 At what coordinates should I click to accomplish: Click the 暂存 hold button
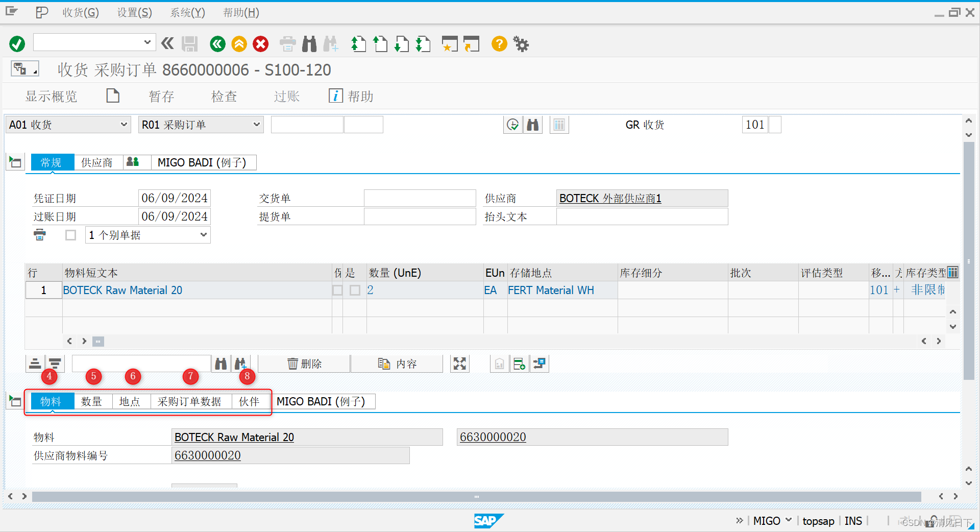pyautogui.click(x=161, y=96)
